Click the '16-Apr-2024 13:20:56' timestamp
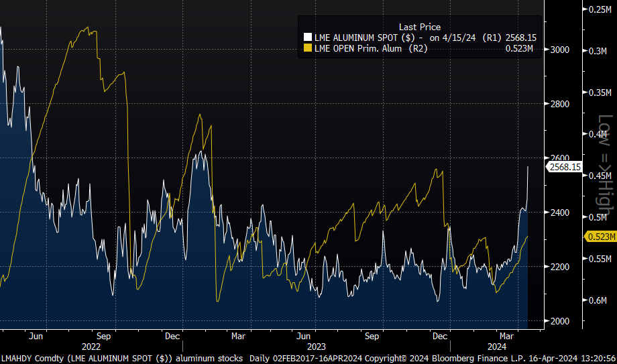 click(572, 359)
